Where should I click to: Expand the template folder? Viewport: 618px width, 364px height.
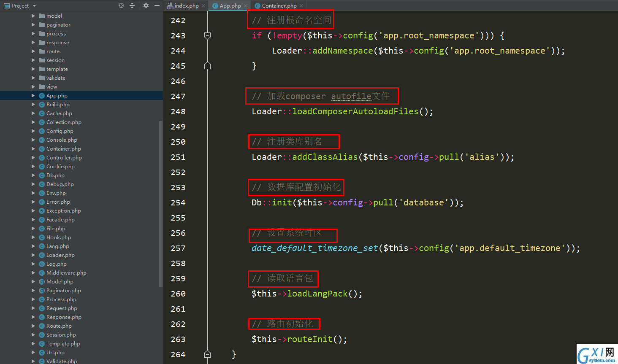point(33,69)
